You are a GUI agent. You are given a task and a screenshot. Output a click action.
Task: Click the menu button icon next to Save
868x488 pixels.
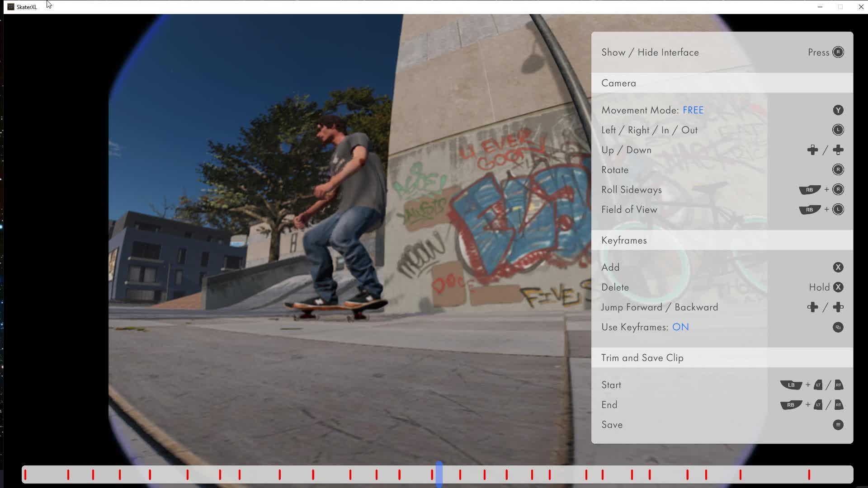pyautogui.click(x=838, y=425)
